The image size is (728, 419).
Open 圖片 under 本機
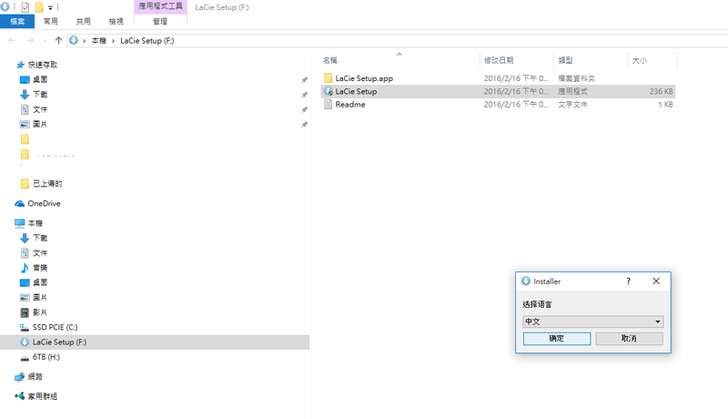click(x=40, y=297)
